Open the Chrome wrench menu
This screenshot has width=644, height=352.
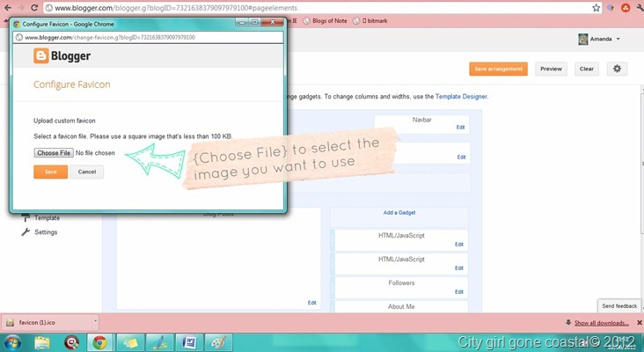click(640, 7)
